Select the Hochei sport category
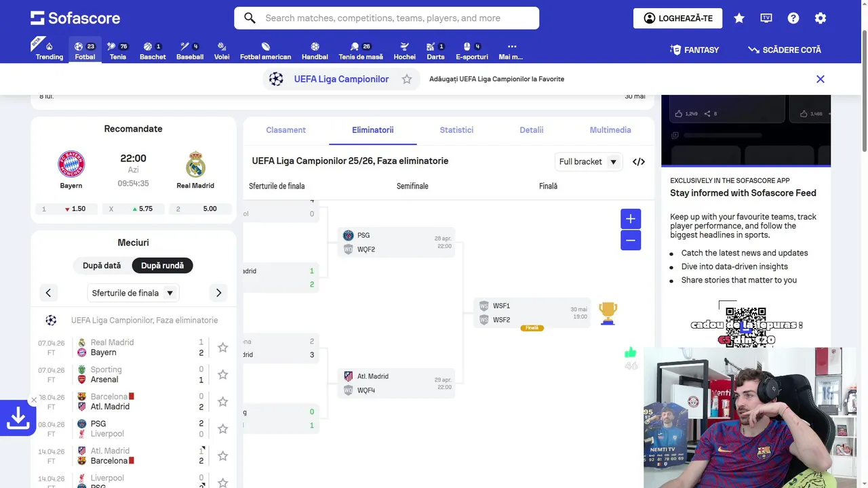868x488 pixels. 405,51
